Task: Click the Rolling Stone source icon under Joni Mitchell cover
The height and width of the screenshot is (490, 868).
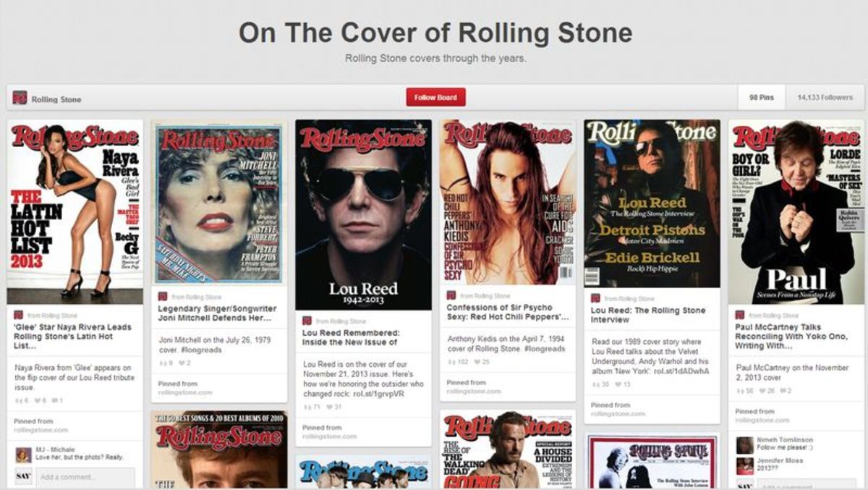Action: click(x=163, y=297)
